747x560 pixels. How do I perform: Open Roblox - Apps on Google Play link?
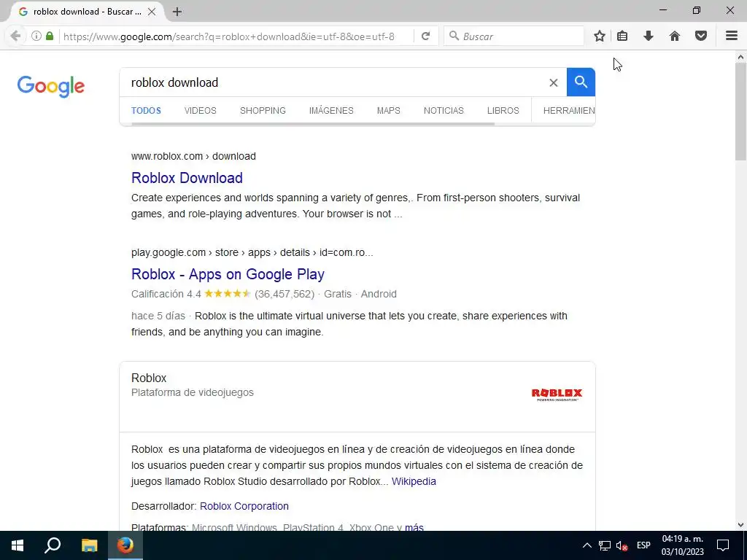(x=228, y=274)
